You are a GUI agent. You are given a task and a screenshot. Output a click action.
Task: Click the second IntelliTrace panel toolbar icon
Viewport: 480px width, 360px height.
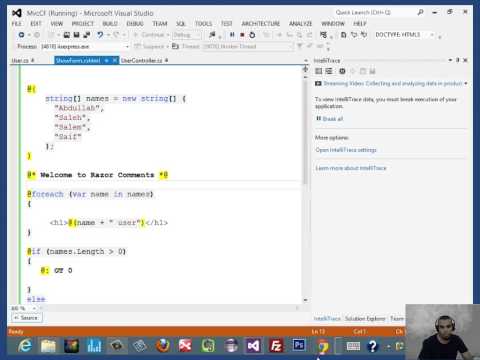point(329,71)
